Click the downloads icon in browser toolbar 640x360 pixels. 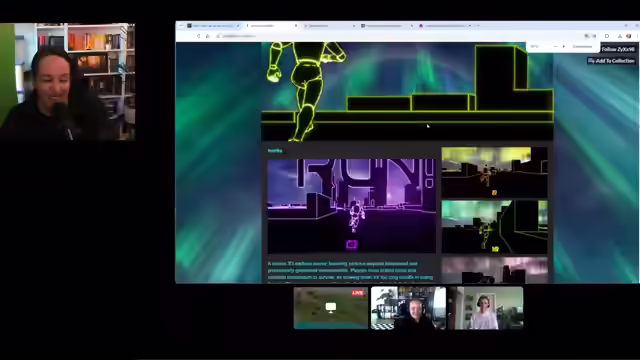(620, 36)
